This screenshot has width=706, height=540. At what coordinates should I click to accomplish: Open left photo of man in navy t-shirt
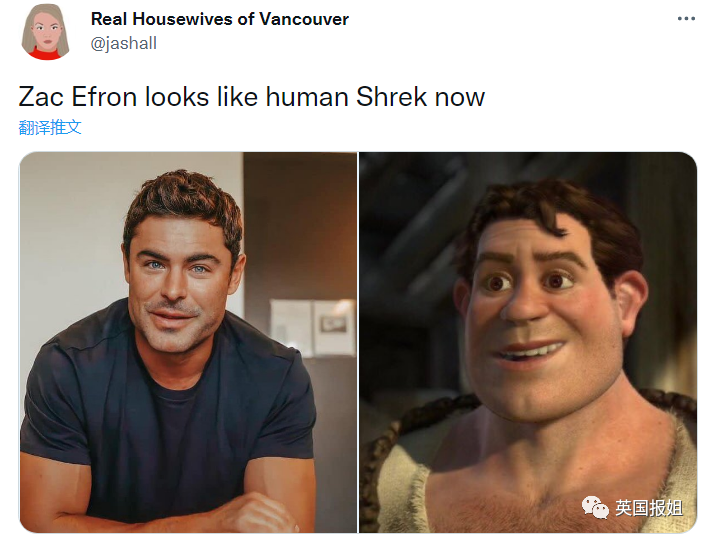coord(188,343)
